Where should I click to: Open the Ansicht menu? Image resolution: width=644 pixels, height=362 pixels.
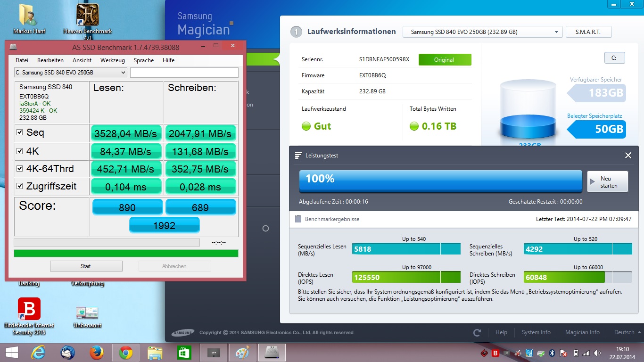(82, 60)
